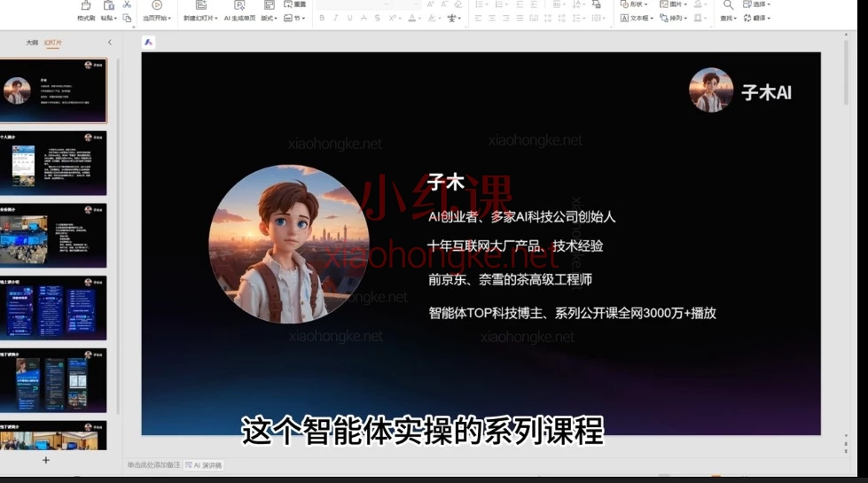Open the Shapes (形状) dropdown
The image size is (868, 483).
point(634,4)
